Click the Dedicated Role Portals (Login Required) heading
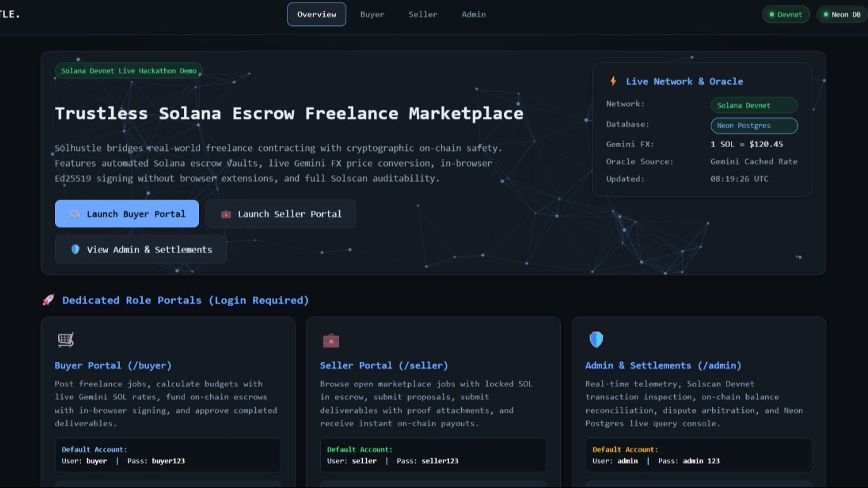The height and width of the screenshot is (488, 868). pos(186,301)
